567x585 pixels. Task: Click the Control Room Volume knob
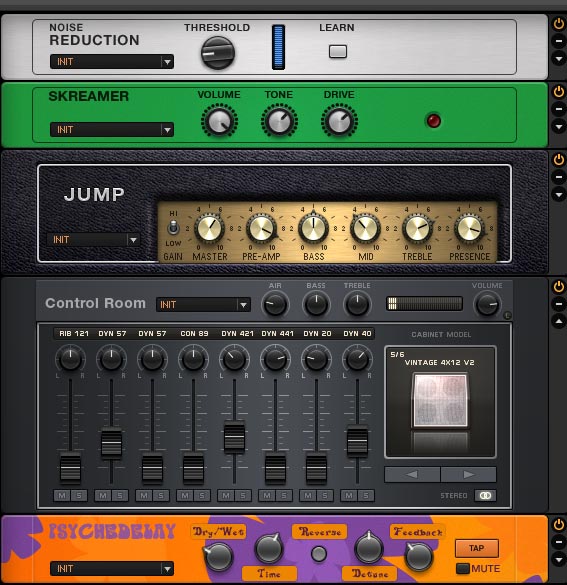487,304
